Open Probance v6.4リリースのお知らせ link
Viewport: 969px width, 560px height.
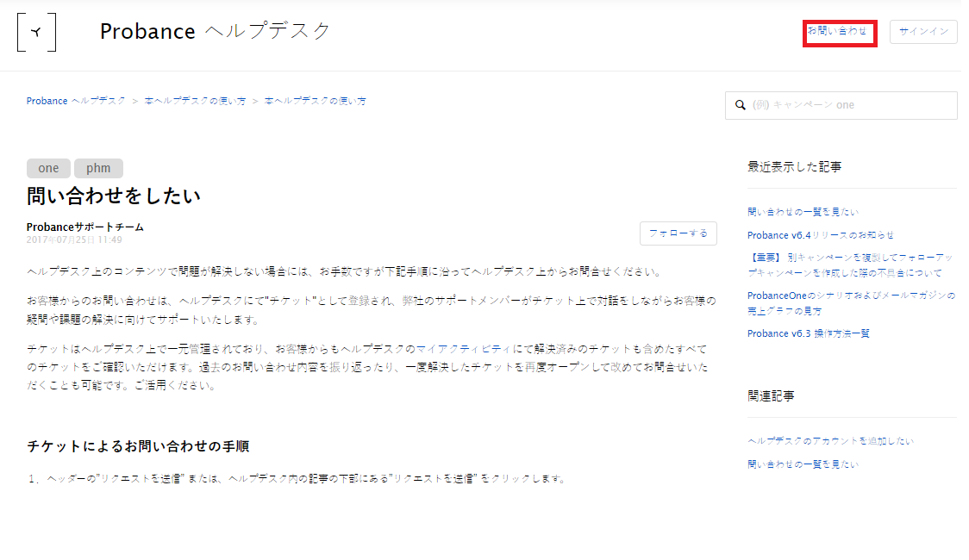point(820,235)
